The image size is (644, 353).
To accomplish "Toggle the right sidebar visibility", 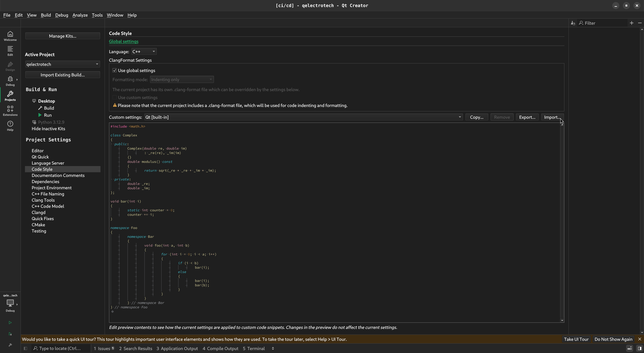I will (639, 348).
